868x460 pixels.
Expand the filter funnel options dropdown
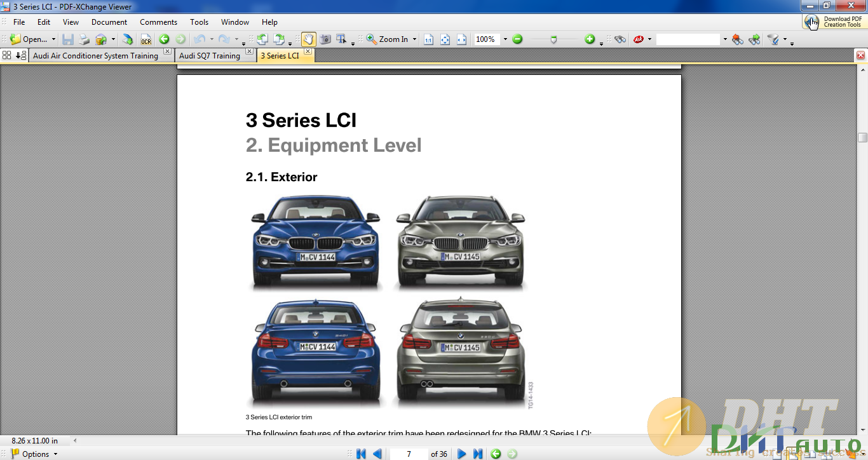coord(785,39)
